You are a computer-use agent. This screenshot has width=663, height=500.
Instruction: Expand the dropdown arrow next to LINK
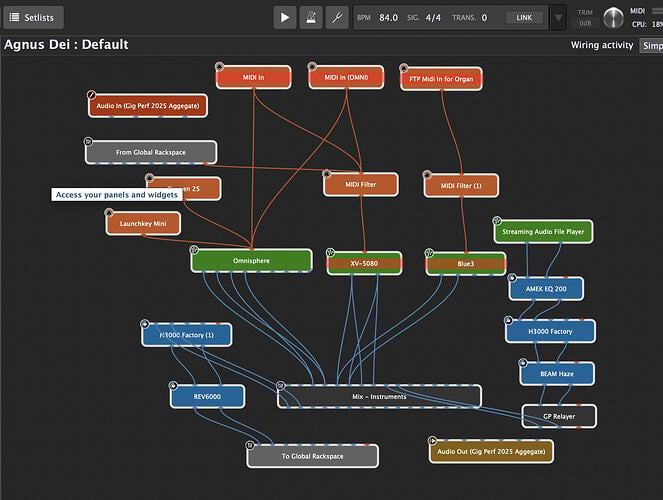558,18
